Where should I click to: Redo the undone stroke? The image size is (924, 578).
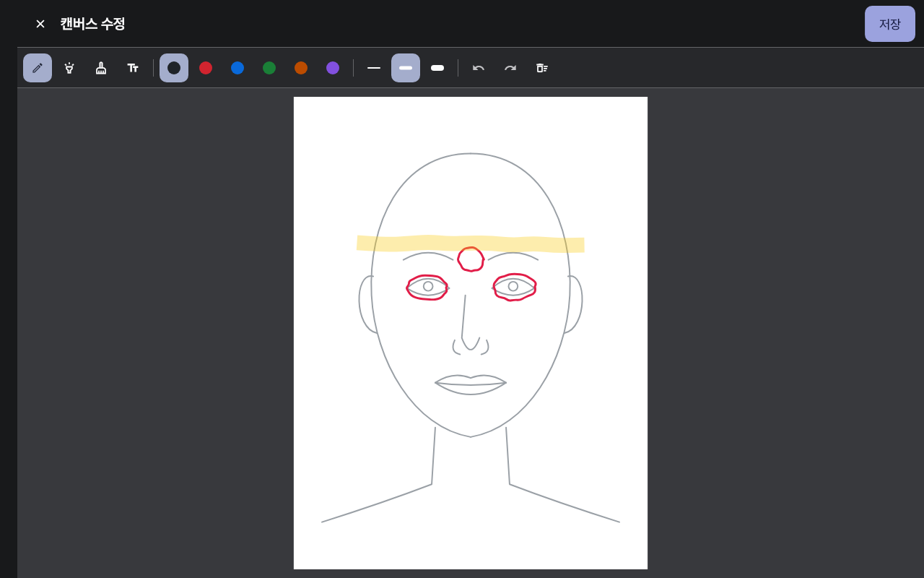510,68
